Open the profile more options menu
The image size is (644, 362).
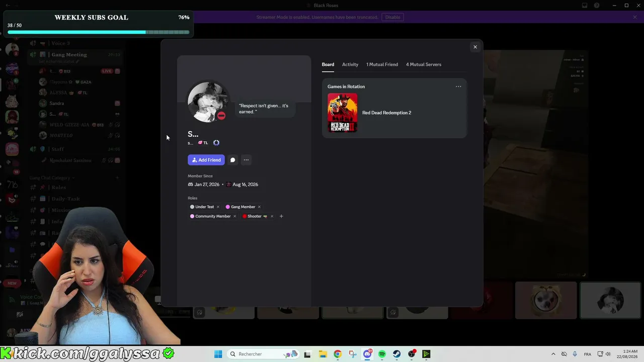246,160
